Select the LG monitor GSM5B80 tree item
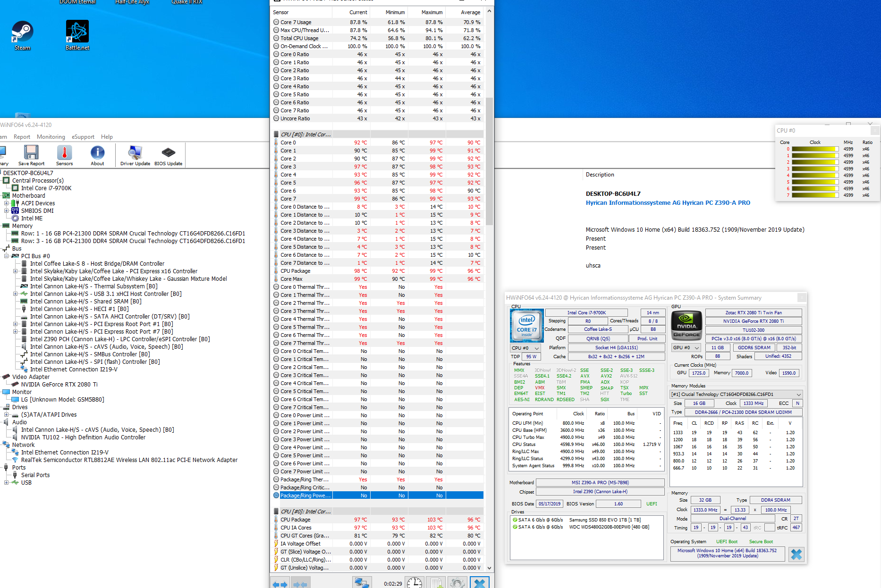 click(x=62, y=400)
